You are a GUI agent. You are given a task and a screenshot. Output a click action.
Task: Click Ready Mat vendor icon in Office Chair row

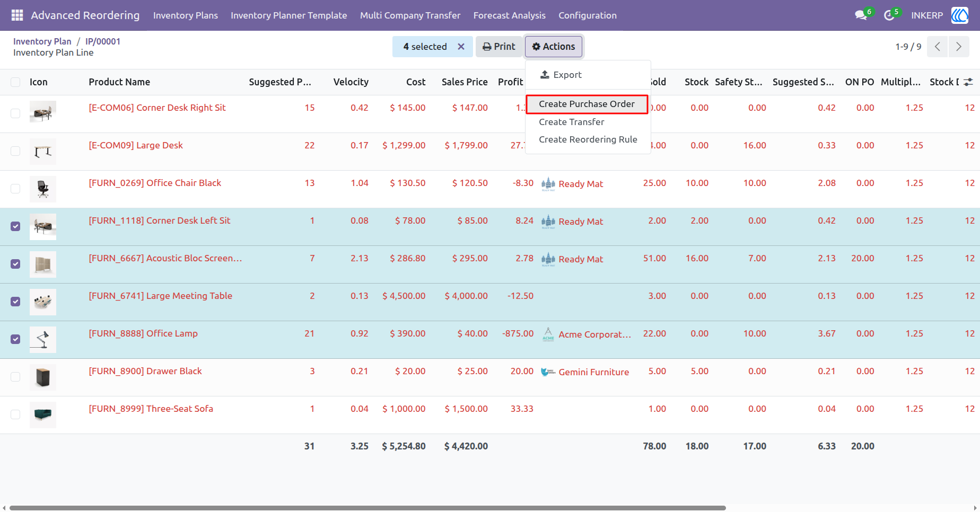tap(548, 184)
